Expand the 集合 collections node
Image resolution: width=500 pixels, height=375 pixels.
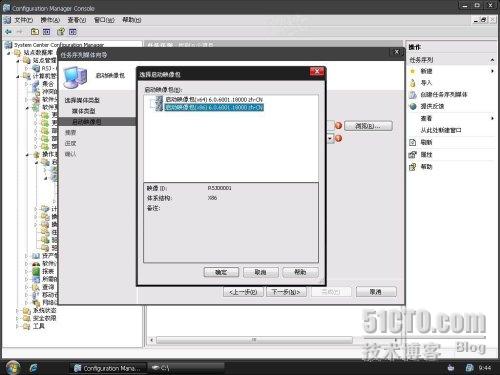tap(27, 84)
